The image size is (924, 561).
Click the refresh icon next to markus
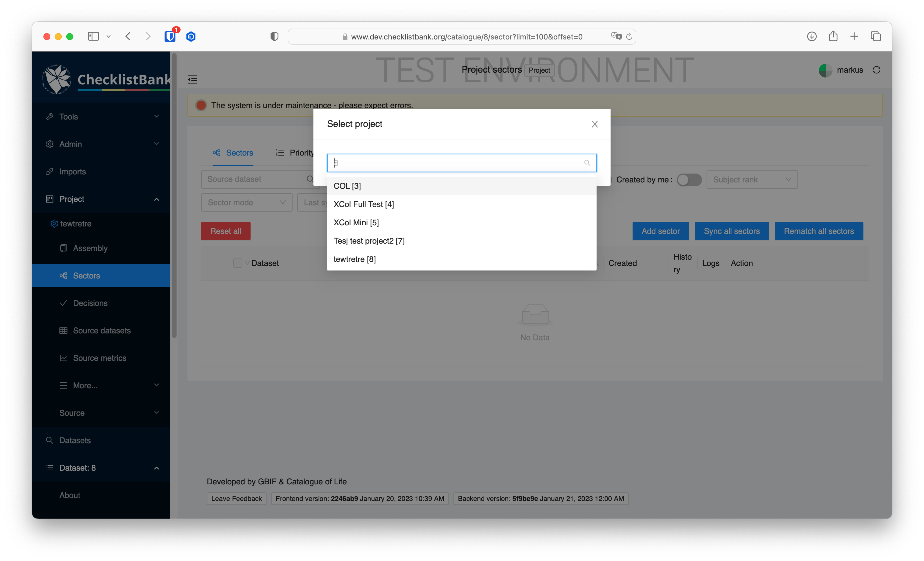(877, 70)
